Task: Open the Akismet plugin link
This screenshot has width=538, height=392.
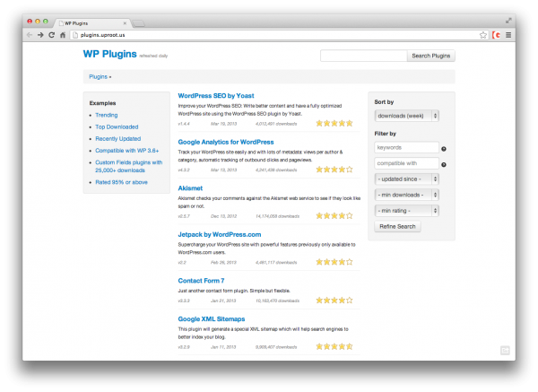Action: pyautogui.click(x=190, y=188)
